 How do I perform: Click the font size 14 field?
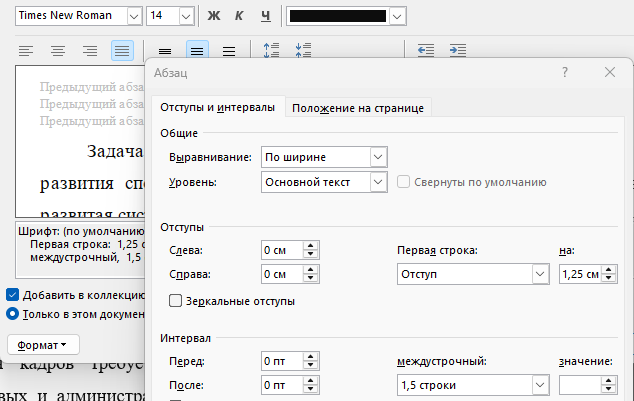click(163, 16)
